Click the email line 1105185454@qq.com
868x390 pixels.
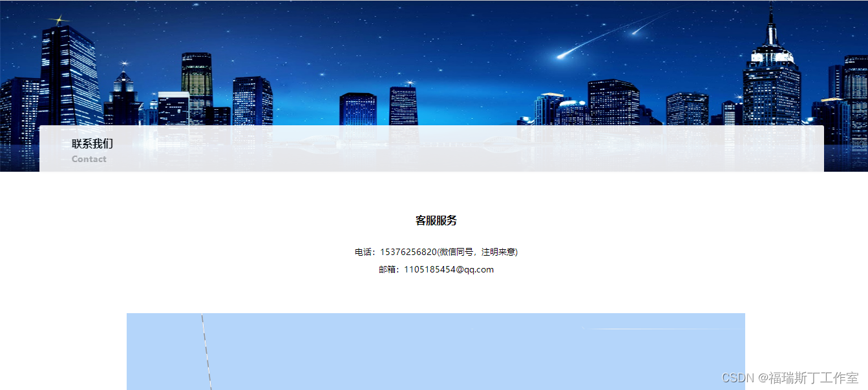(x=436, y=270)
